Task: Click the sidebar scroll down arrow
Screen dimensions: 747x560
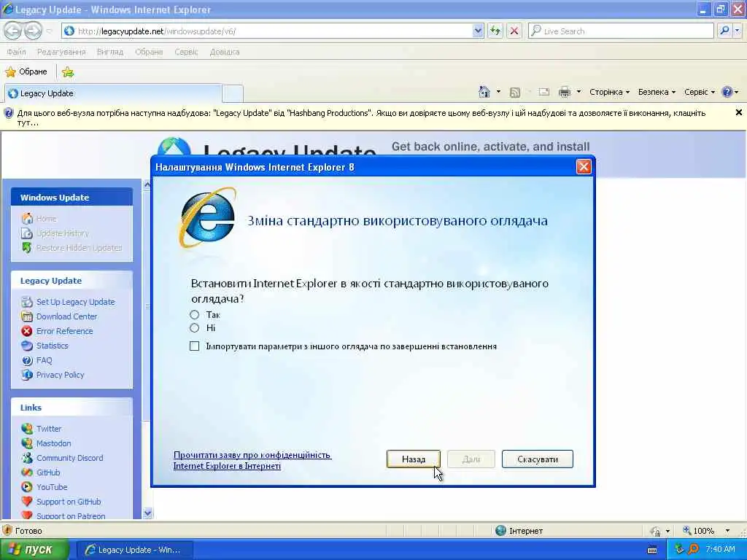Action: (x=147, y=513)
